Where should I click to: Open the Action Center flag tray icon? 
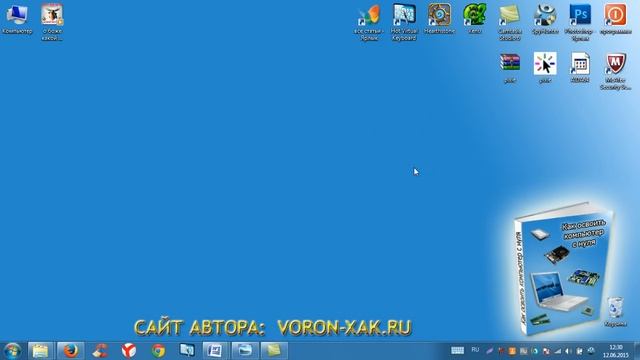580,351
